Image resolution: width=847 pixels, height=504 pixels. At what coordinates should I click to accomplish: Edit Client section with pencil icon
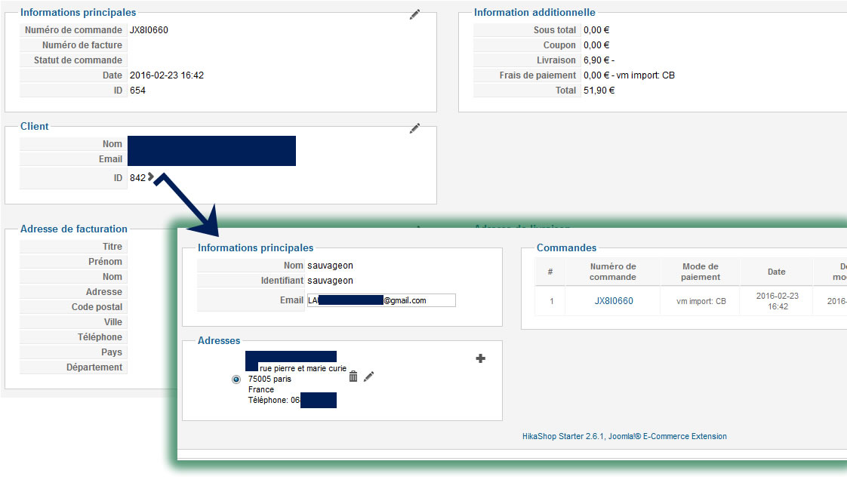point(415,128)
